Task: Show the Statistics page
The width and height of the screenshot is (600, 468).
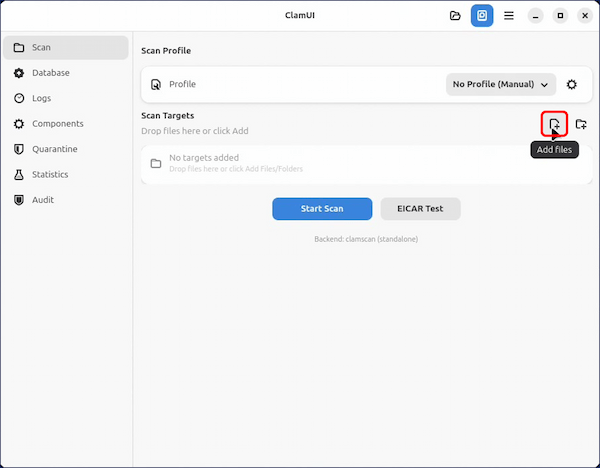Action: coord(66,174)
